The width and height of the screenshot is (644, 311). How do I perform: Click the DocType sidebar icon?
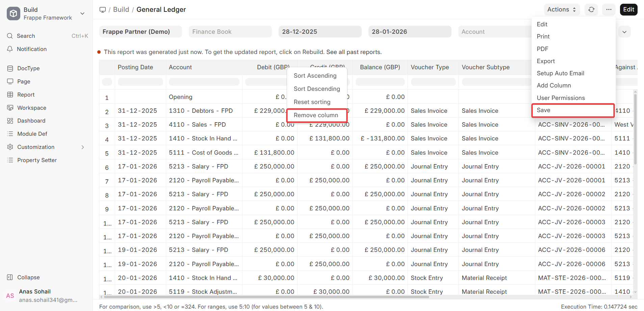[10, 68]
